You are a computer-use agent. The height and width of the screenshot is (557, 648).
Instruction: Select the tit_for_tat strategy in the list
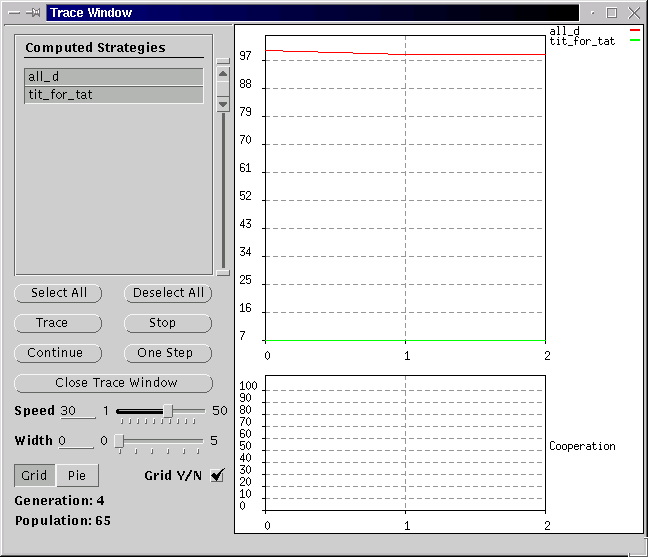(x=113, y=95)
